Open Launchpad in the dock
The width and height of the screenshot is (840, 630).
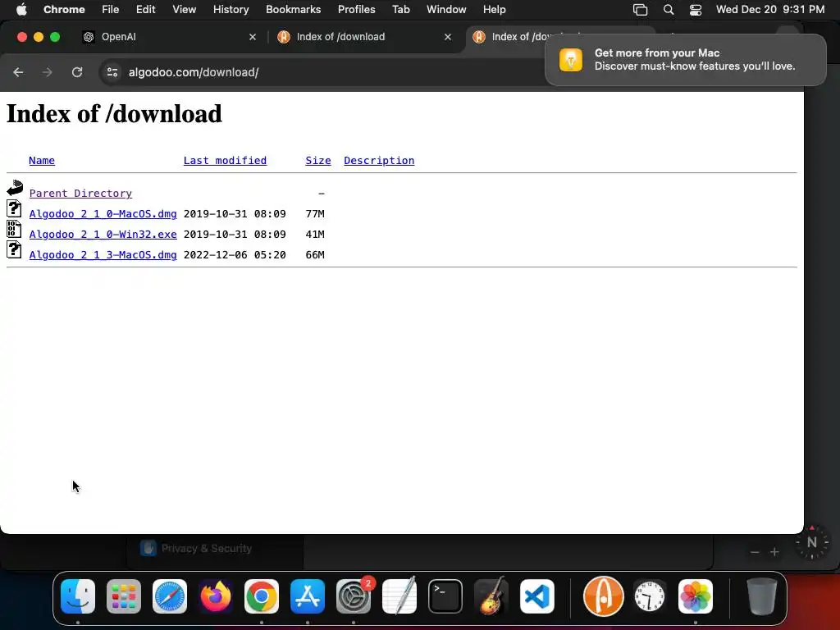point(124,596)
